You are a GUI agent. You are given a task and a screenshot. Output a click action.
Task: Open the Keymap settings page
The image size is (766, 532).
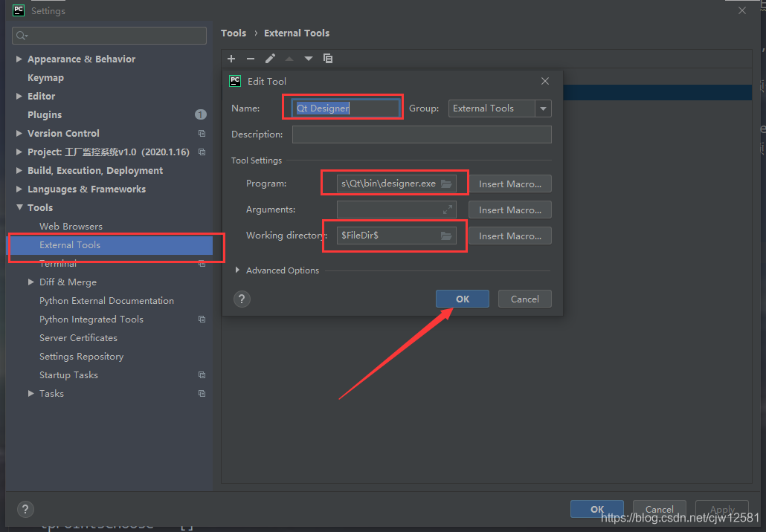pyautogui.click(x=46, y=77)
